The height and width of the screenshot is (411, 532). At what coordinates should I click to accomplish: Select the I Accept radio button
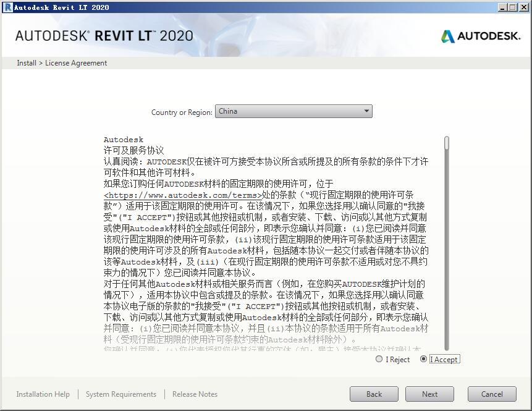tap(423, 359)
